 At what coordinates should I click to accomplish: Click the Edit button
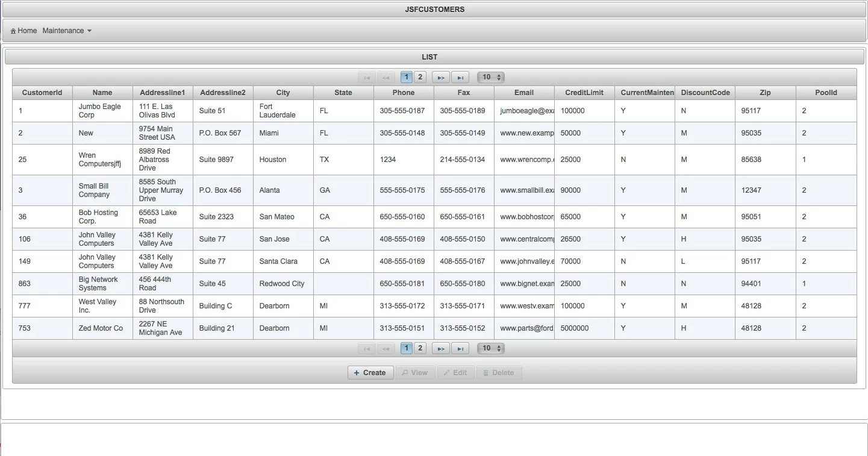click(x=455, y=373)
